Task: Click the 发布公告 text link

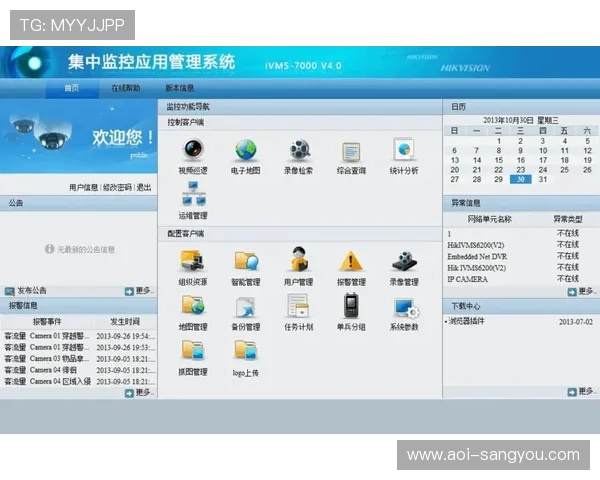Action: tap(32, 291)
